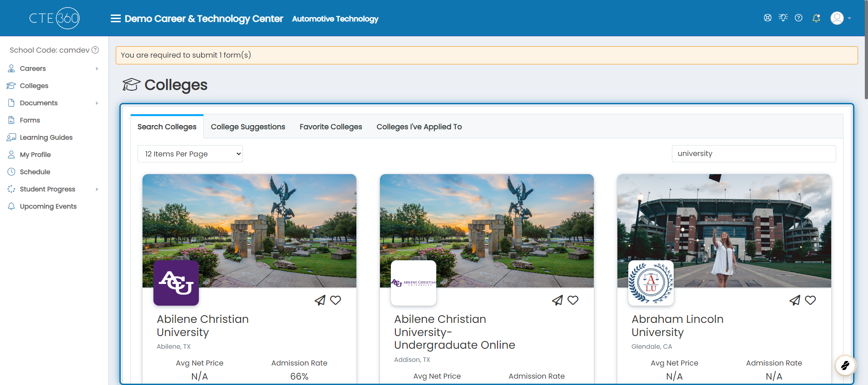Click the Abraham Lincoln University seal logo
The height and width of the screenshot is (385, 868).
pos(651,283)
